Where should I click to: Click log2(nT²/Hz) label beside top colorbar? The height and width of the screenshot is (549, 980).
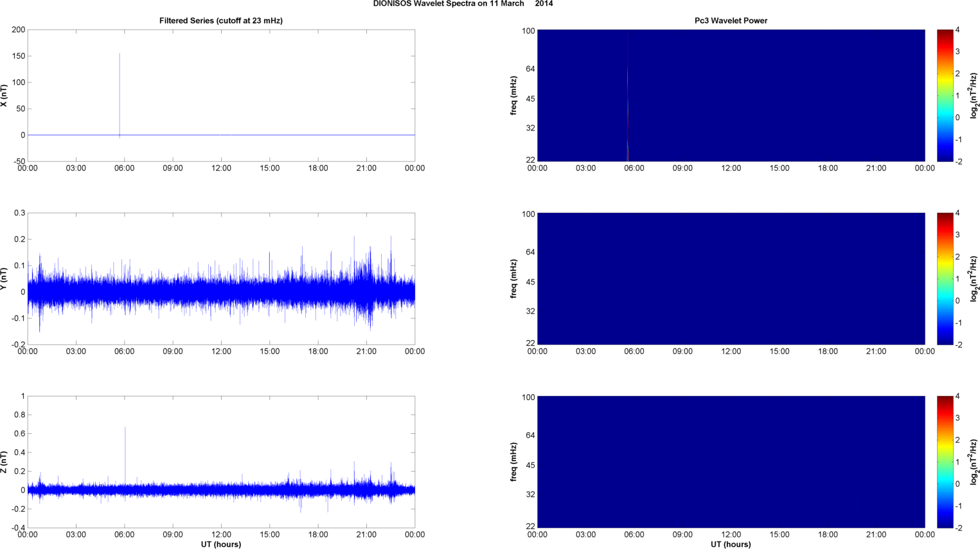coord(974,96)
